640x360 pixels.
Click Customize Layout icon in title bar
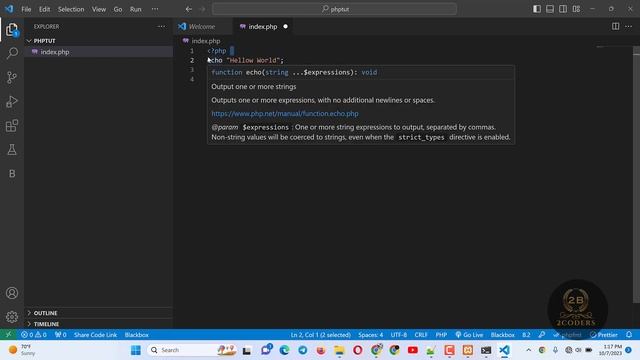[x=576, y=9]
